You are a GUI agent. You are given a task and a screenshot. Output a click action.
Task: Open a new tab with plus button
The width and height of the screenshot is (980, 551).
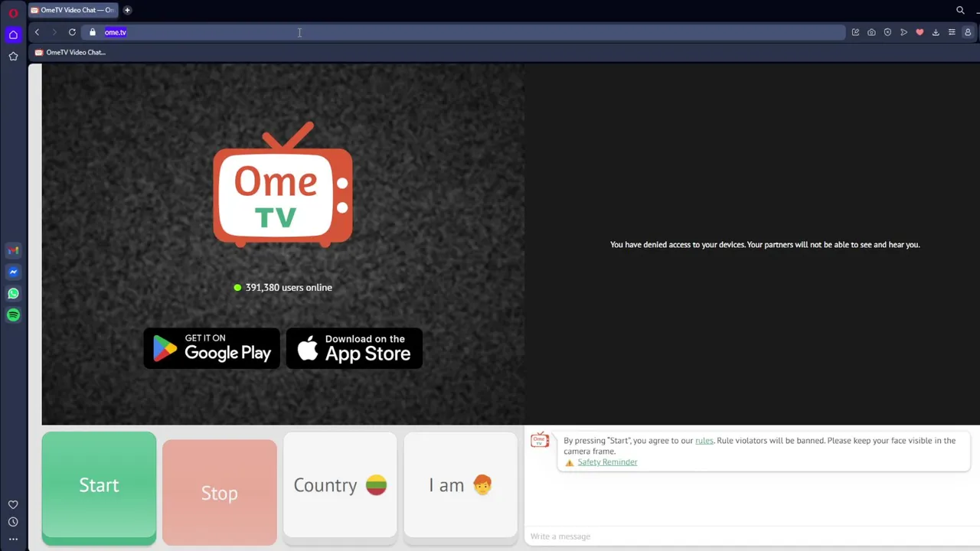127,10
